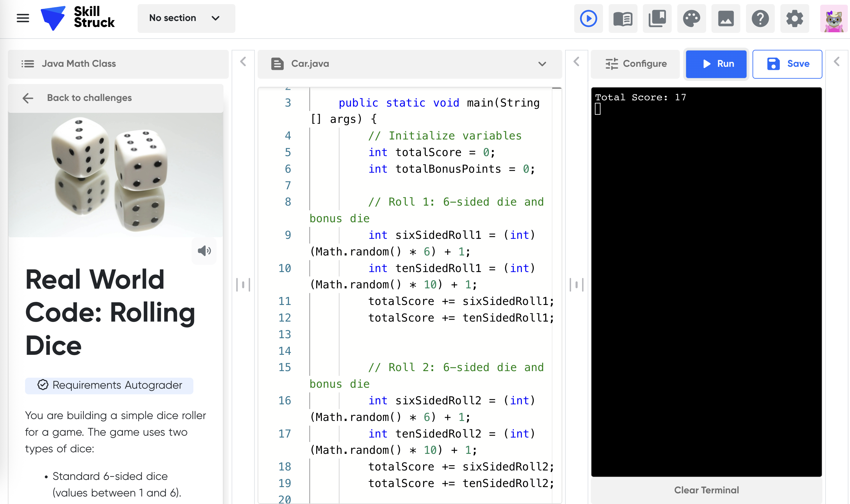Run the program
Viewport: 850px width, 504px height.
pyautogui.click(x=716, y=64)
